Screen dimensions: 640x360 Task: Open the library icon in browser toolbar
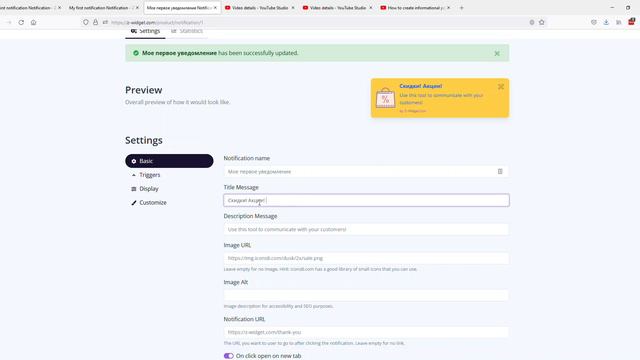[x=619, y=22]
